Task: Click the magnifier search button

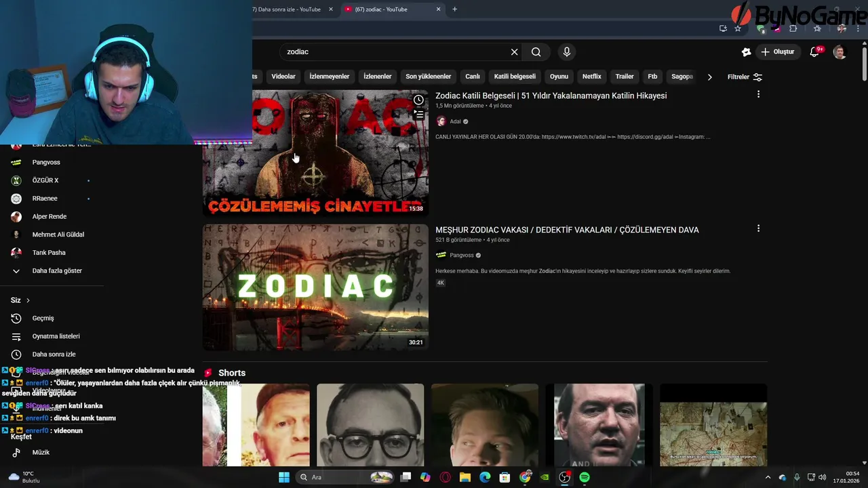Action: tap(536, 52)
